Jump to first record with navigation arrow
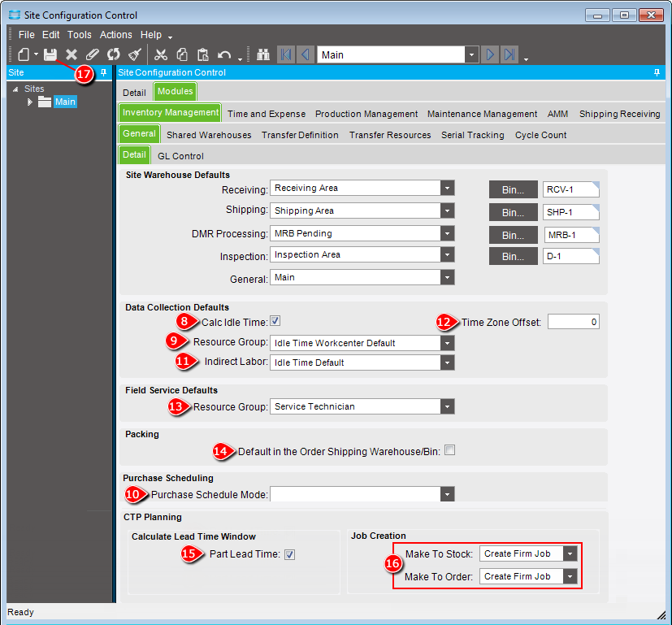 tap(285, 54)
